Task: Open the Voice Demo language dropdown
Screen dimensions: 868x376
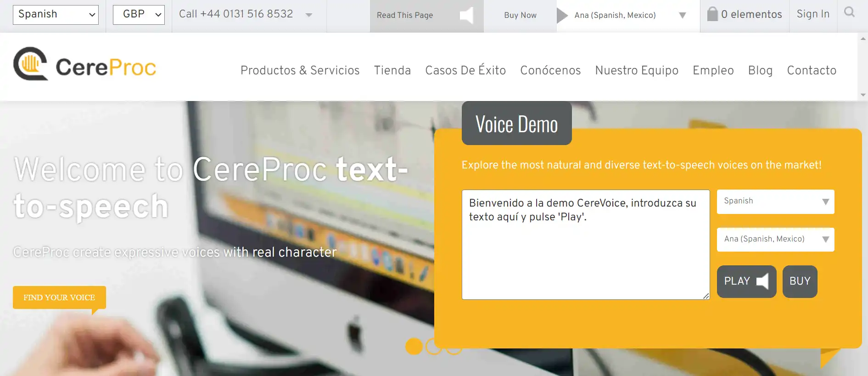Action: 776,202
